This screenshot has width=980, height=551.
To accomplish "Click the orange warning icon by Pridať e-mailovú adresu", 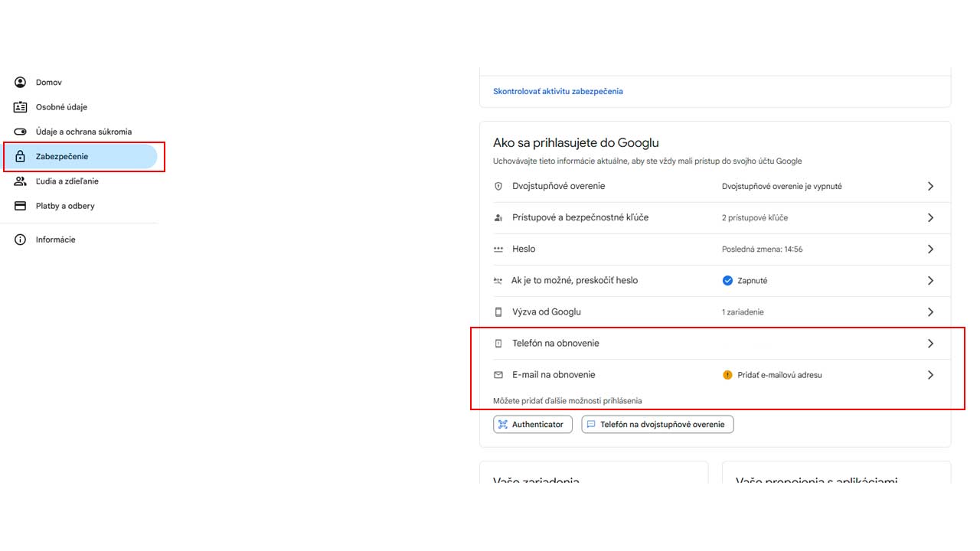I will coord(727,375).
